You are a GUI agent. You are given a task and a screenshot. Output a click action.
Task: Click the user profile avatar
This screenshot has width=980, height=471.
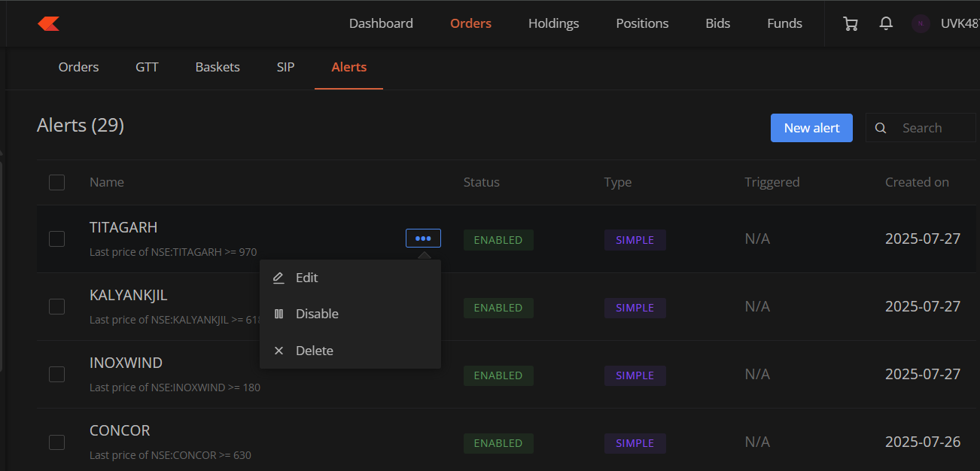click(x=921, y=24)
